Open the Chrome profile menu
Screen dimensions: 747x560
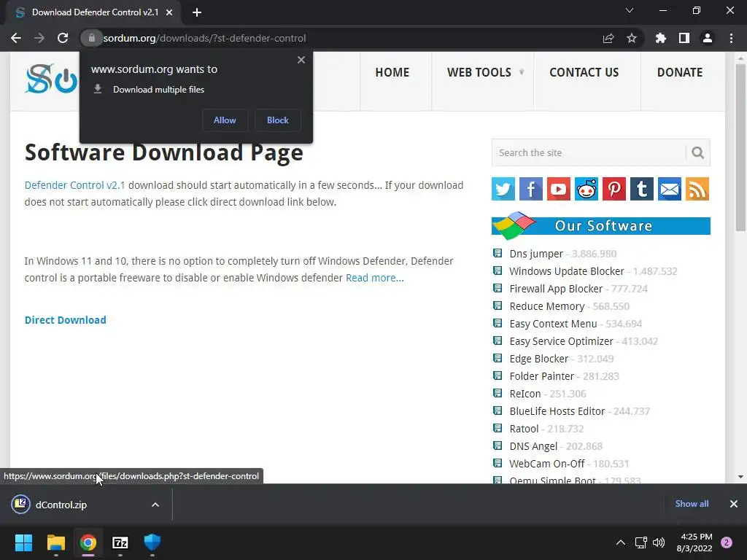click(x=708, y=38)
